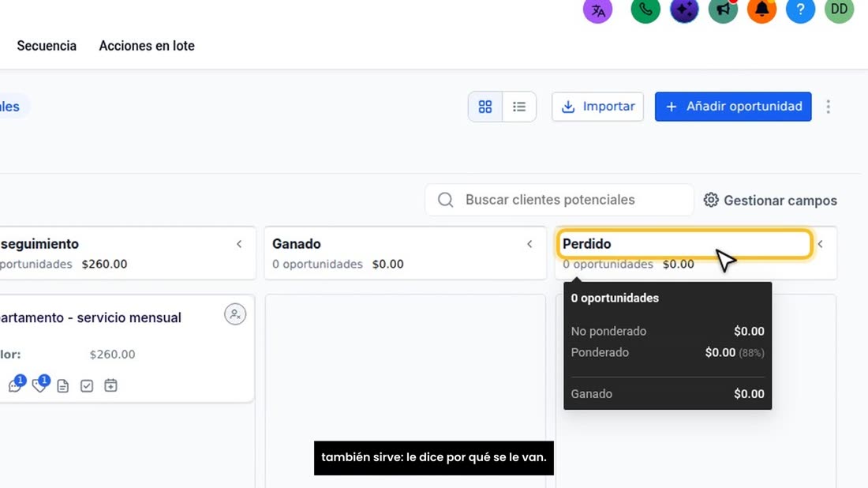Image resolution: width=868 pixels, height=488 pixels.
Task: Collapse the Ganado stage column
Action: click(x=529, y=244)
